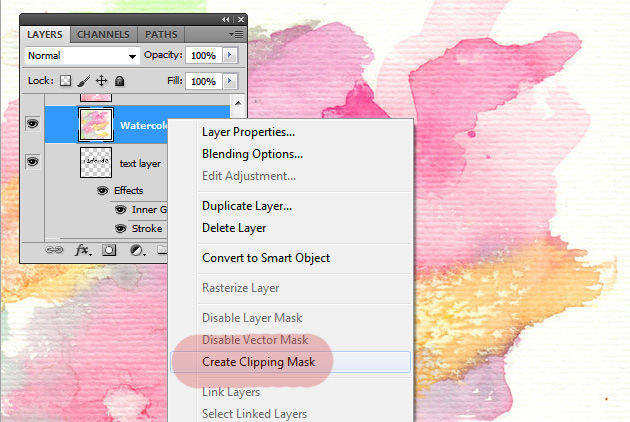Select Duplicate Layer... in the context menu
Viewport: 630px width, 422px height.
pyautogui.click(x=246, y=206)
